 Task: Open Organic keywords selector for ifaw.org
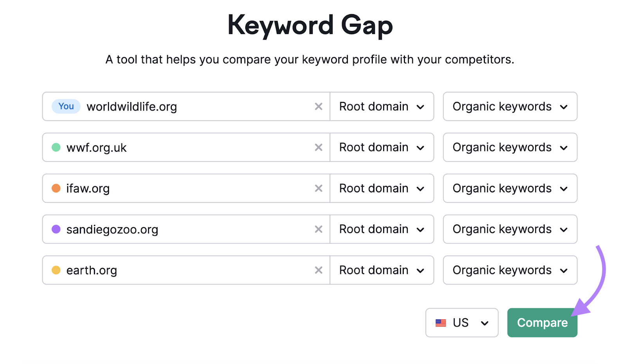510,188
